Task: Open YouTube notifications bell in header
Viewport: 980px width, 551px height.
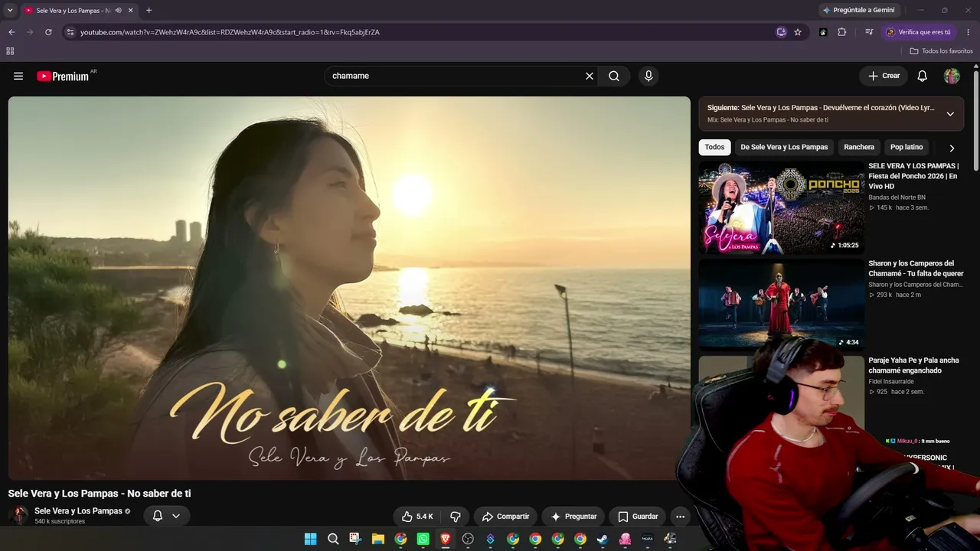Action: coord(923,76)
